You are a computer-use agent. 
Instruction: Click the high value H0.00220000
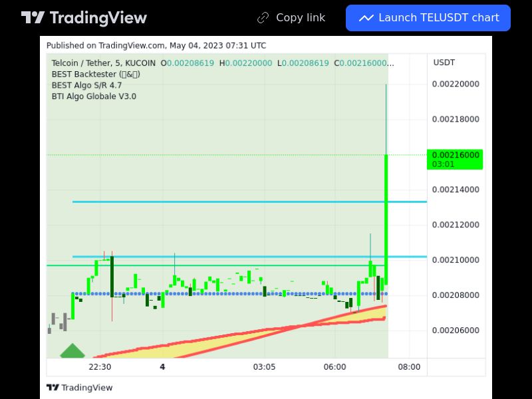point(245,63)
